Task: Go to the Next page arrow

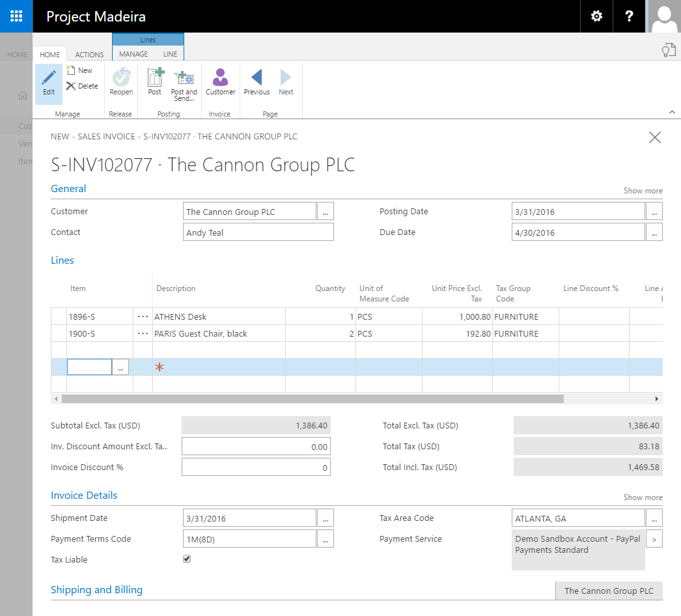Action: (x=286, y=77)
